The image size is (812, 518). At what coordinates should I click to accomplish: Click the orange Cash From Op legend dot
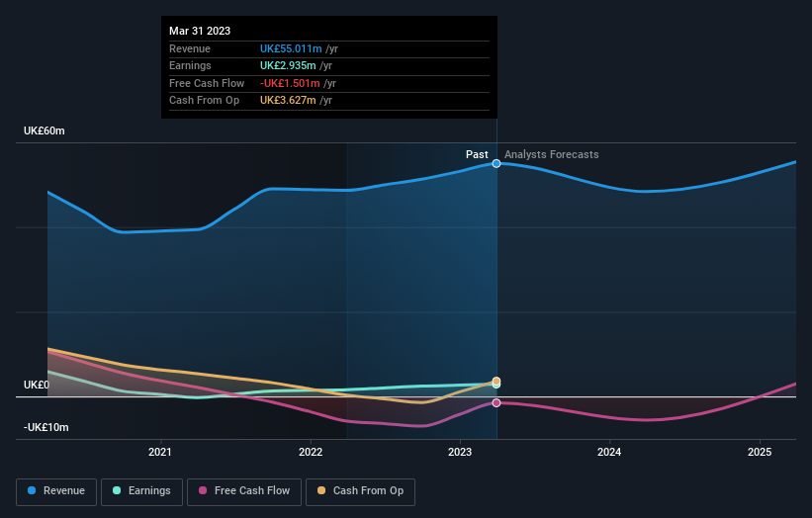pyautogui.click(x=321, y=490)
